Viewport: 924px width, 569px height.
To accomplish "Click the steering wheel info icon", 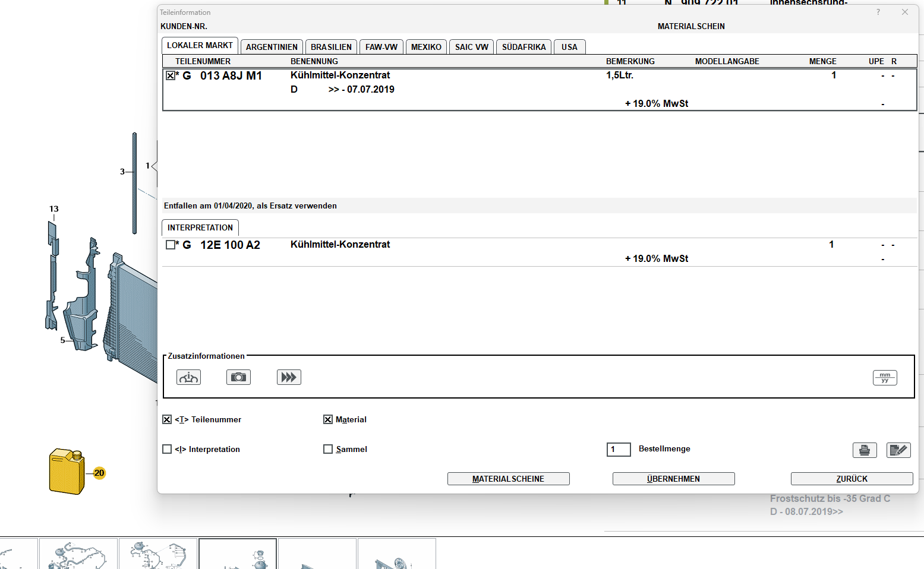I will click(x=188, y=377).
